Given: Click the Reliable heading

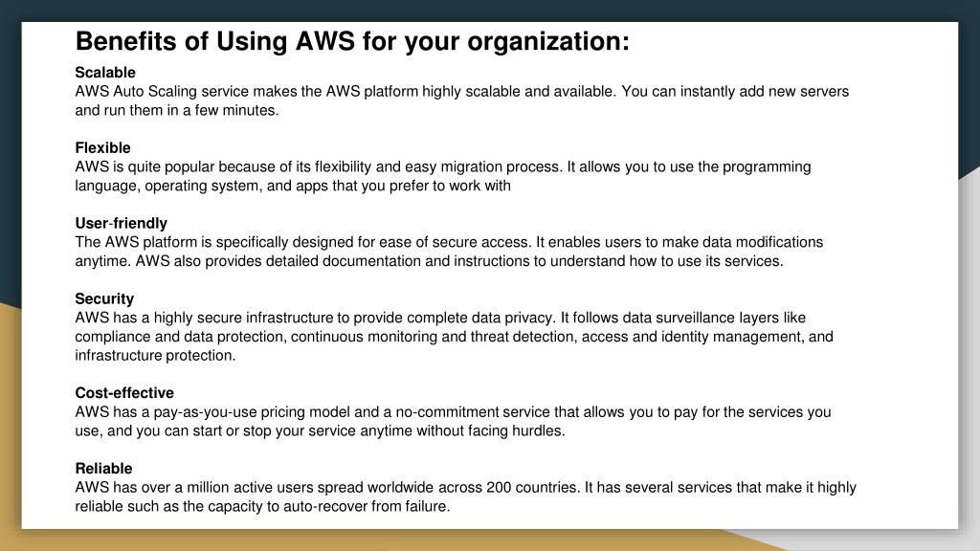Looking at the screenshot, I should [x=103, y=469].
